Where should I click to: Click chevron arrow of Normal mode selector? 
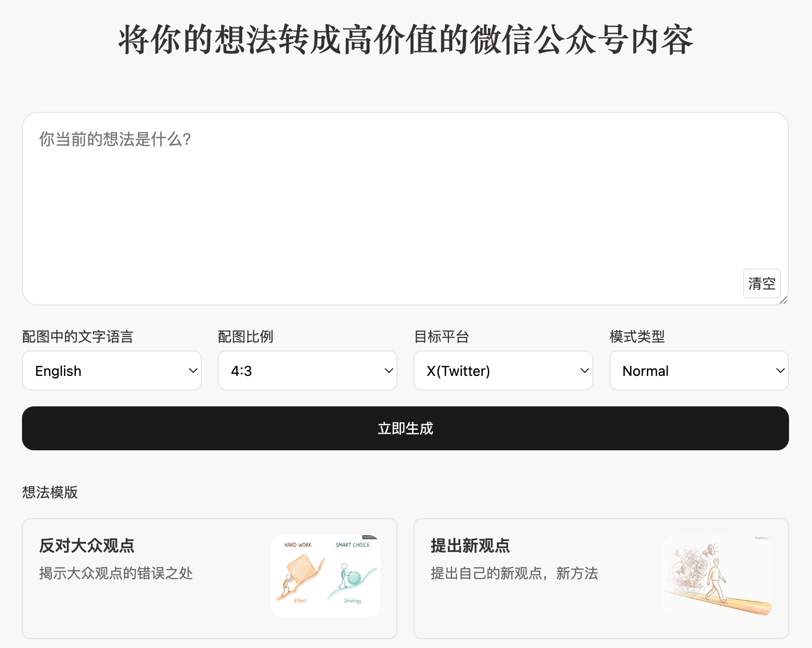pos(780,371)
